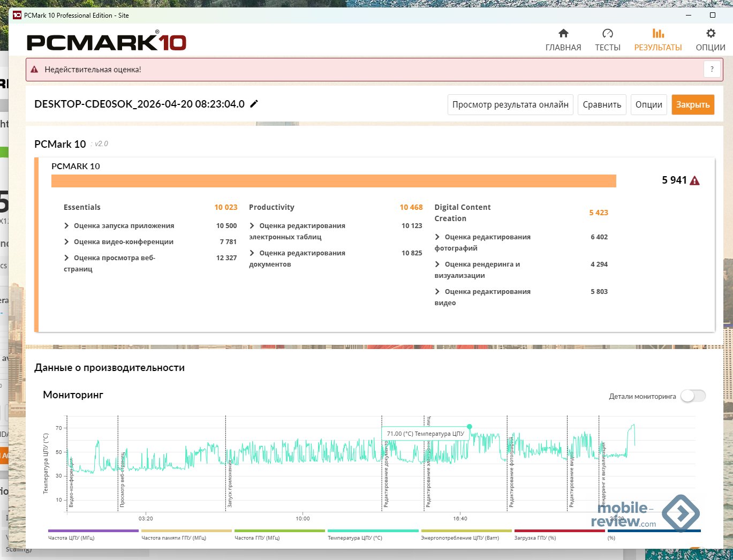Click the red warning triangle beside 5 941
The image size is (733, 560).
click(695, 181)
